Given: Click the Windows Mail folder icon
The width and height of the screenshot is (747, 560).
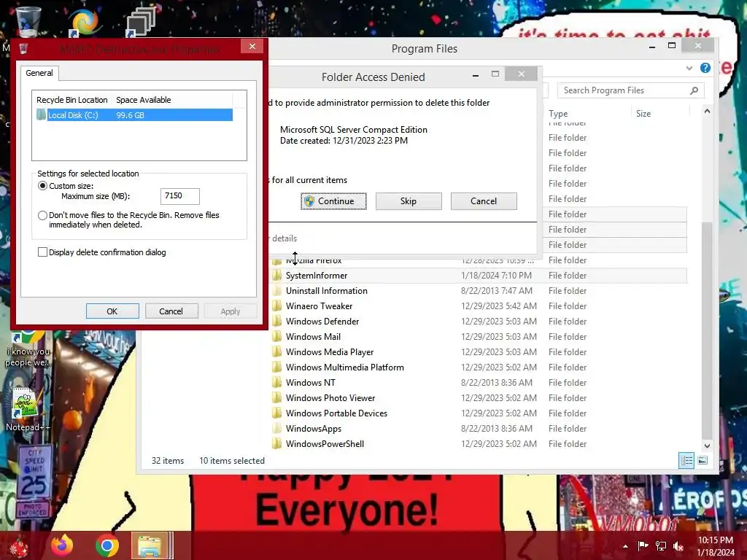Looking at the screenshot, I should point(276,336).
